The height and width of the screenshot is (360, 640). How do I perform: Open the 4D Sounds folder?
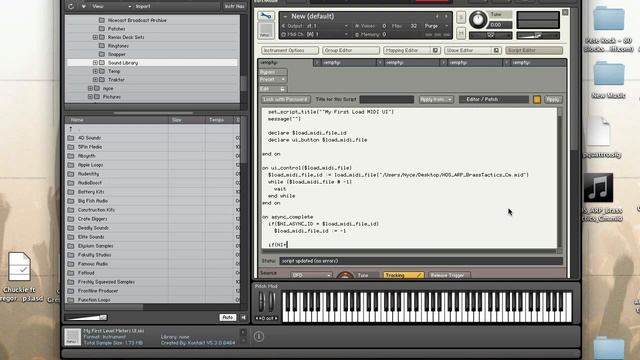click(x=89, y=138)
